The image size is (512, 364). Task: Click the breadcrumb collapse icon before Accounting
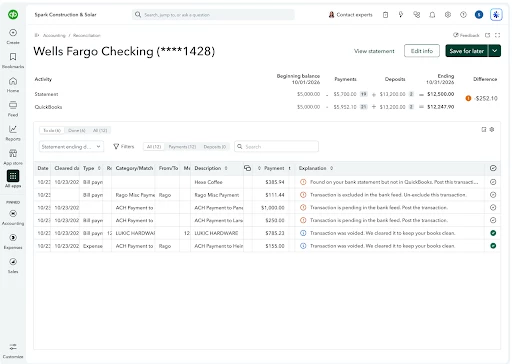click(x=37, y=35)
